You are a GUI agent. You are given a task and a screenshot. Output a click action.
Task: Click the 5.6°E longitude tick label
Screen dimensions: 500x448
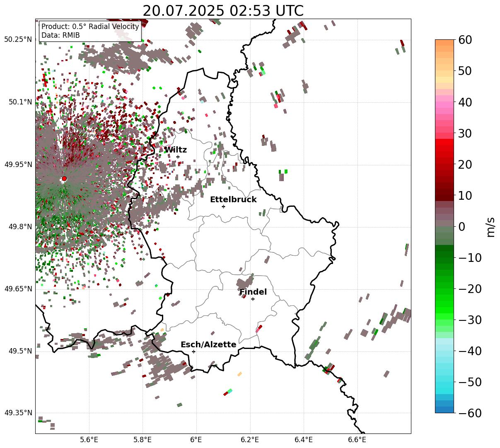tap(89, 440)
